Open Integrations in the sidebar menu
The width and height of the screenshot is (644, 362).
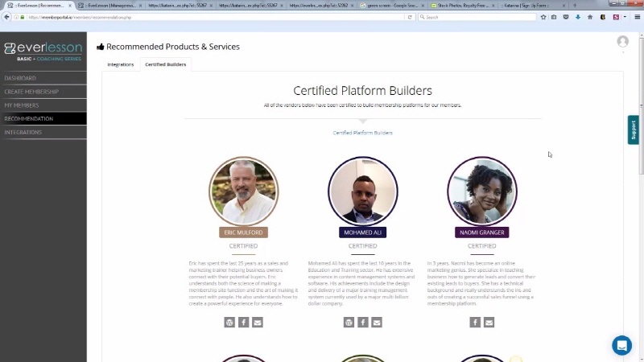43,132
